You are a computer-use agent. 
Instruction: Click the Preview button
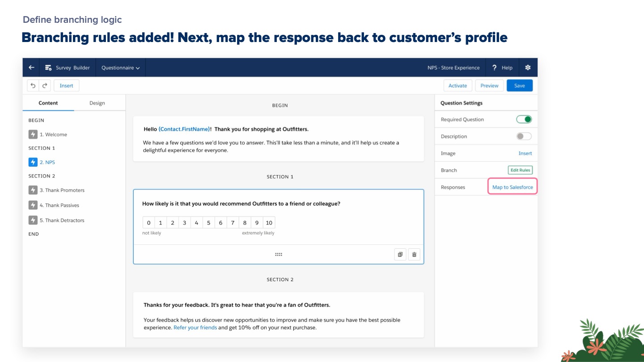489,86
